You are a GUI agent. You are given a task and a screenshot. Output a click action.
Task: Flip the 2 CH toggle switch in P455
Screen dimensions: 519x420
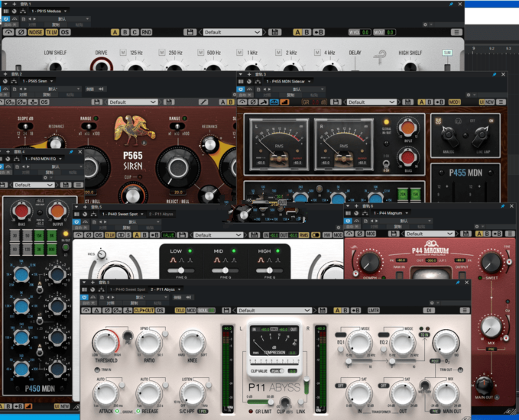tap(386, 164)
